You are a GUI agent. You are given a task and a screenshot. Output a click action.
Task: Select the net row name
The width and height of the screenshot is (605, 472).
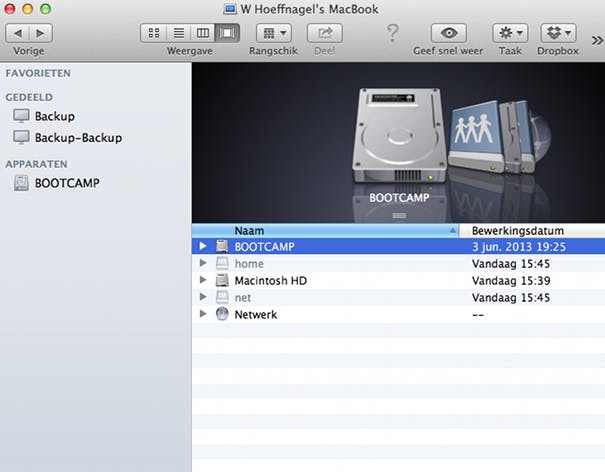tap(243, 298)
